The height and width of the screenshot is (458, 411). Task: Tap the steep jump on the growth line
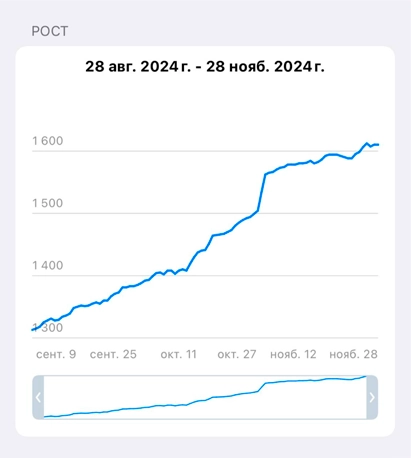tap(262, 192)
